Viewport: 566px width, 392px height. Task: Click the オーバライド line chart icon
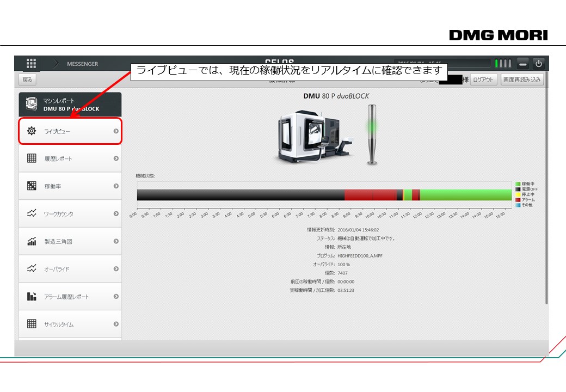pyautogui.click(x=32, y=268)
